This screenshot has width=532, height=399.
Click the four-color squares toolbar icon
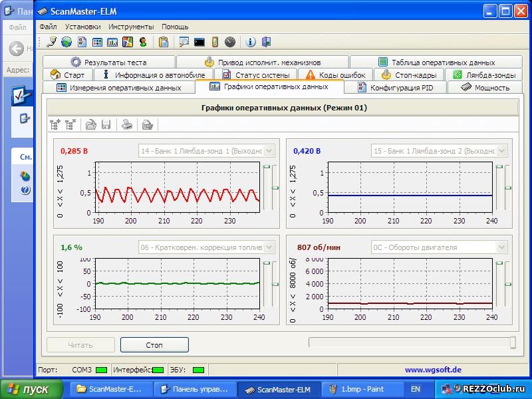(128, 42)
